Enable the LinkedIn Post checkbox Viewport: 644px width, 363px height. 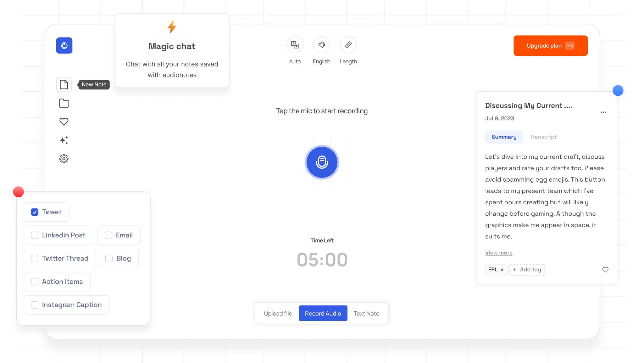(x=35, y=235)
